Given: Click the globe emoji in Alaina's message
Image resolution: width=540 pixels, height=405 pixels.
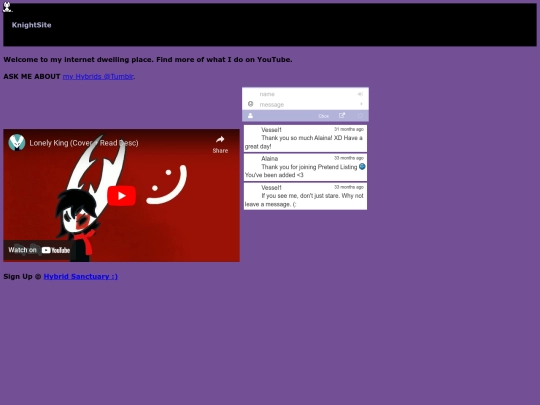Looking at the screenshot, I should 362,167.
